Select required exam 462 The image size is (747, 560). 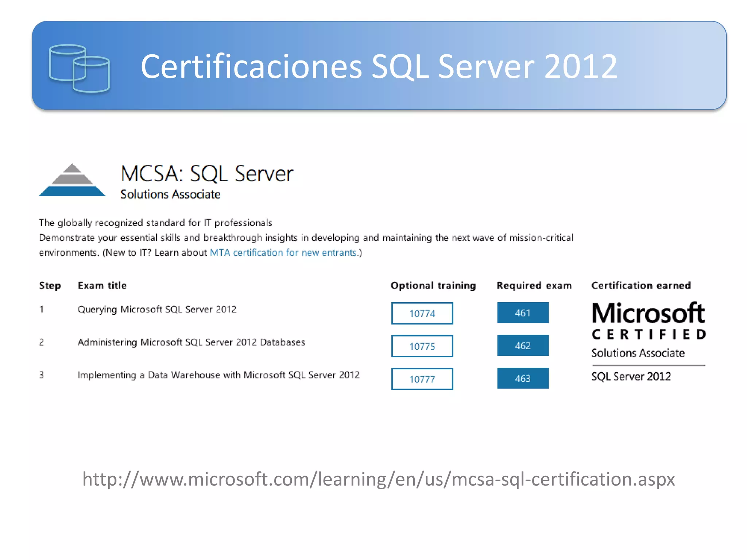(x=523, y=345)
